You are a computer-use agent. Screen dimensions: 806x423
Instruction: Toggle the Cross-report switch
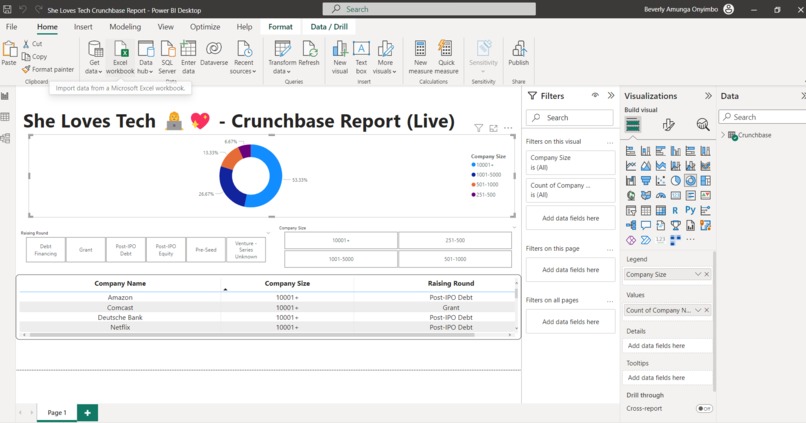click(704, 409)
